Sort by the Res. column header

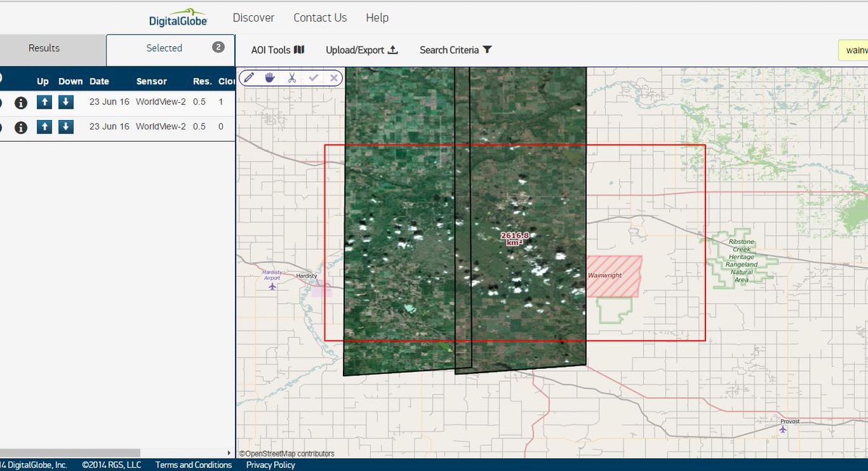pyautogui.click(x=202, y=82)
